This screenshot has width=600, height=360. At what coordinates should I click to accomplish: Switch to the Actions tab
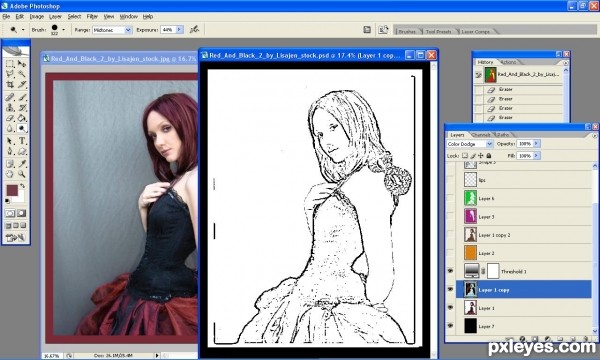click(x=508, y=62)
